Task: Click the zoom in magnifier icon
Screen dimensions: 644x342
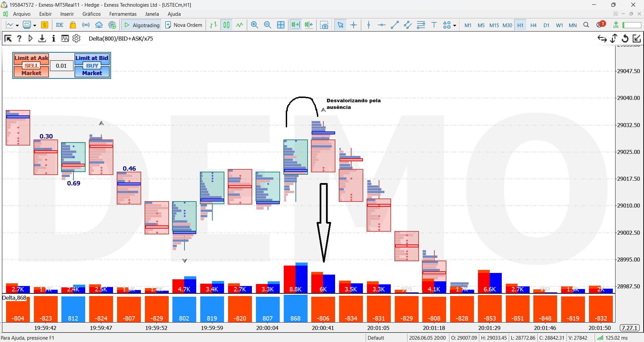Action: (254, 25)
